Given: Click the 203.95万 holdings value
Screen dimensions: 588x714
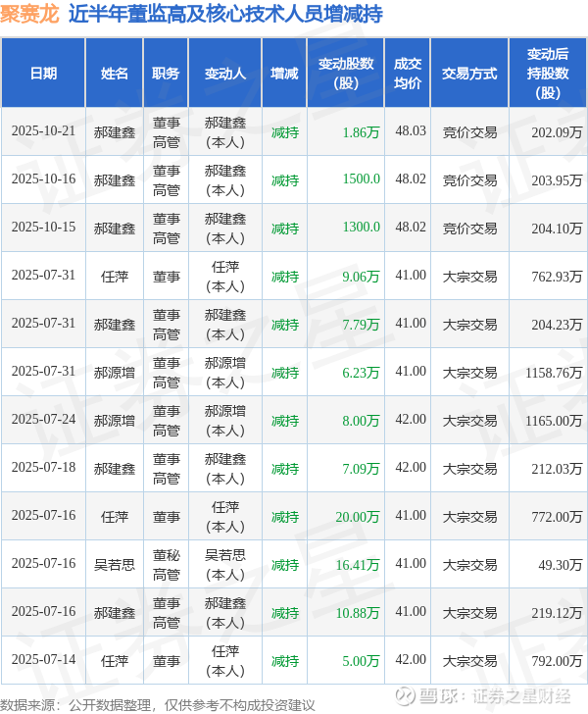Looking at the screenshot, I should (557, 180).
